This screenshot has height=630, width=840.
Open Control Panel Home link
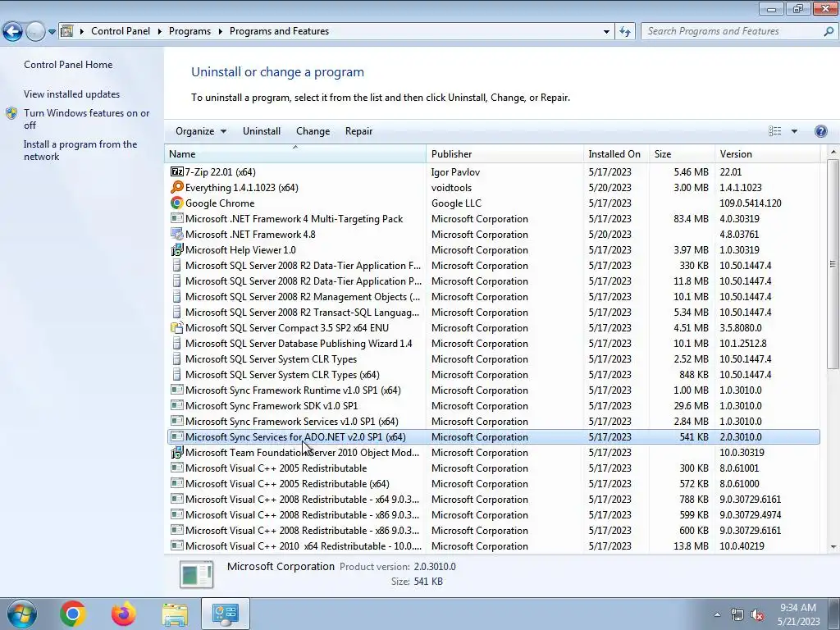68,65
